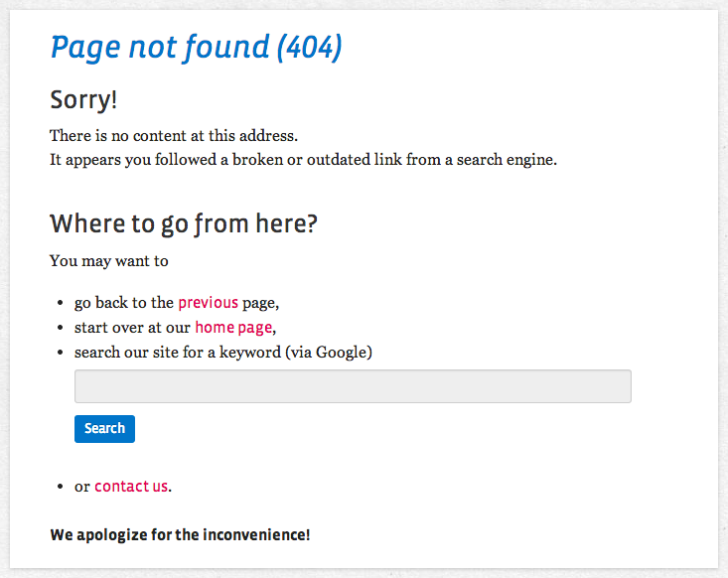Click the word "or" before contact us
This screenshot has height=578, width=728.
(x=82, y=487)
